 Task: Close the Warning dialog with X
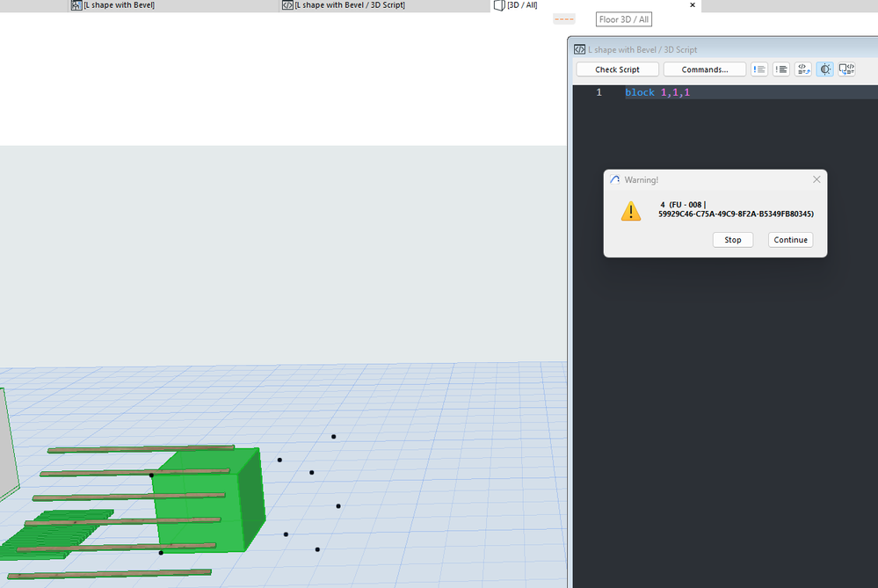point(816,179)
